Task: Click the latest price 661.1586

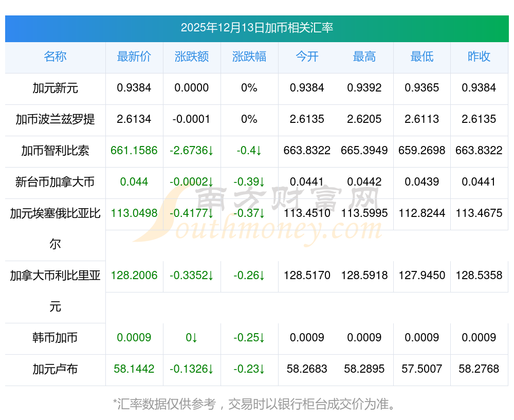Action: (x=134, y=151)
